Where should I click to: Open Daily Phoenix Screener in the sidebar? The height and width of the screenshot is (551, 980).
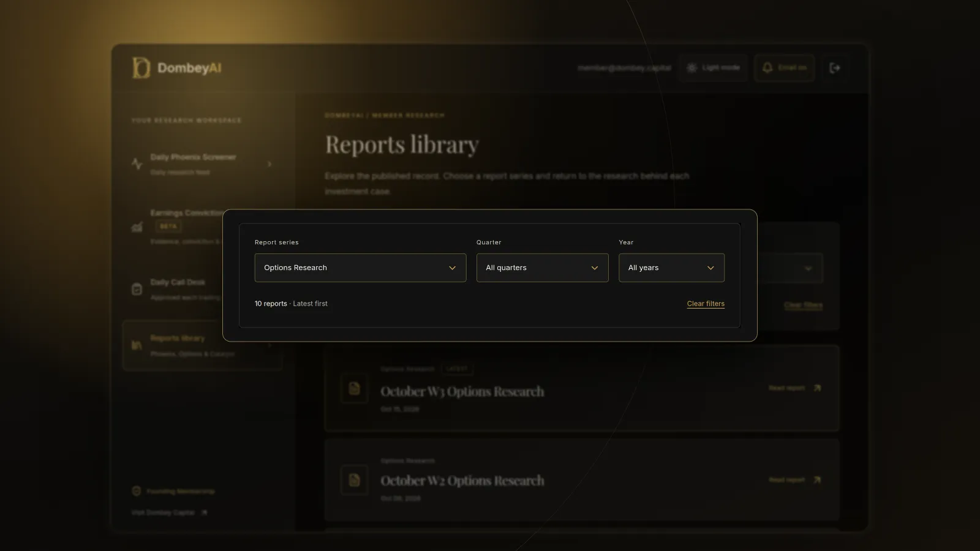(x=202, y=164)
